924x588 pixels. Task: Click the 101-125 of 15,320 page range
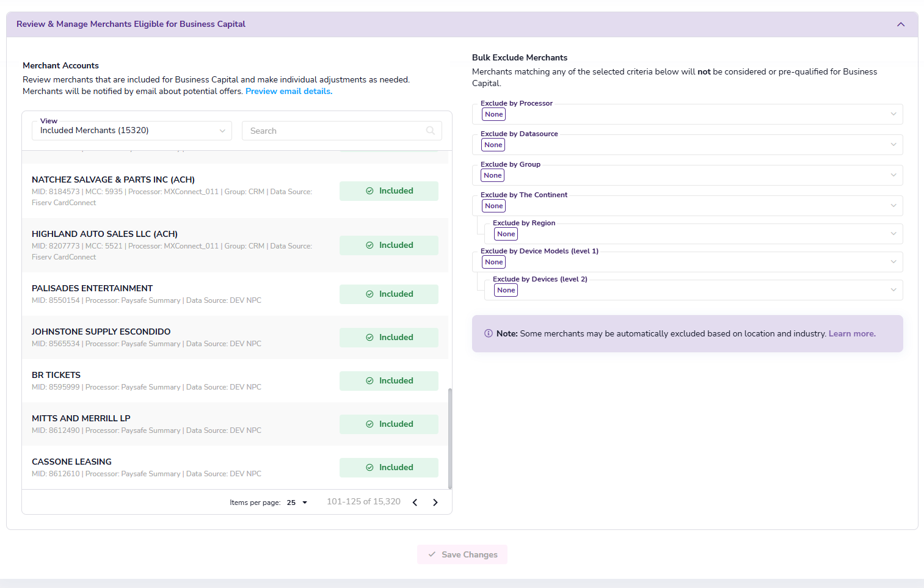click(x=363, y=501)
